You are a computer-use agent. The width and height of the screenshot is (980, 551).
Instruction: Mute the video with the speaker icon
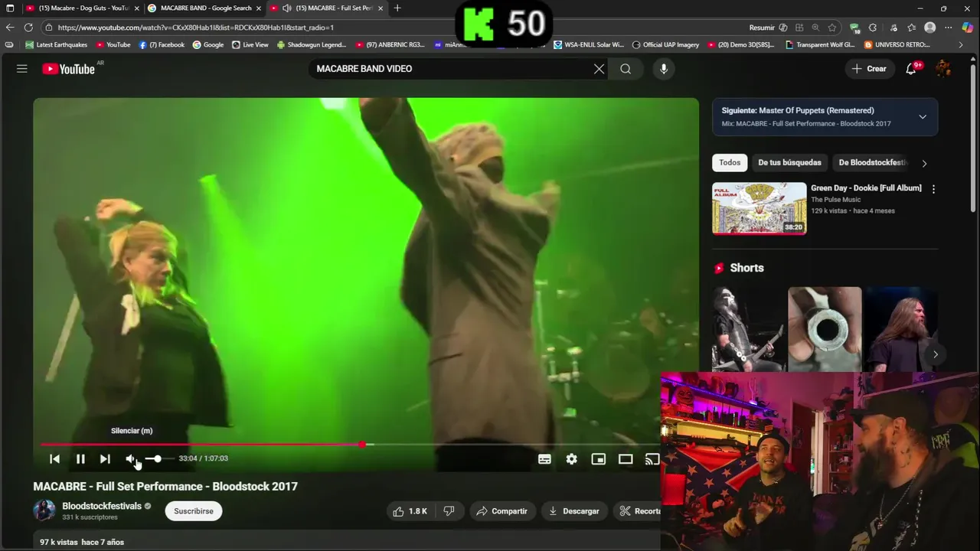131,458
